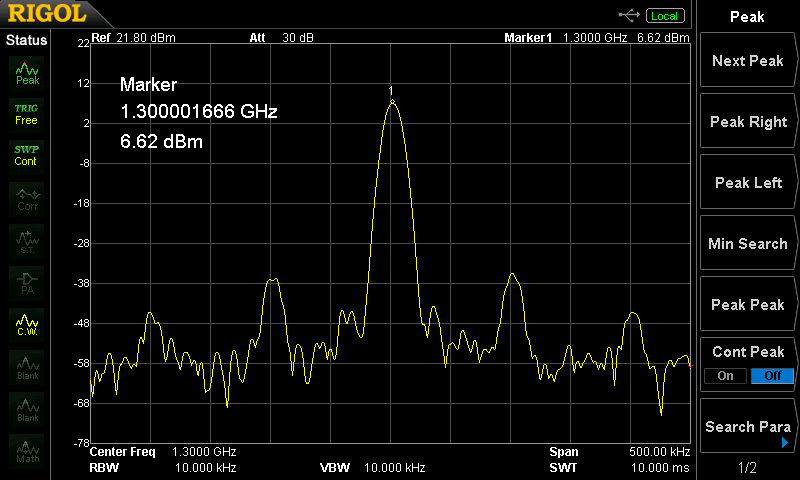800x480 pixels.
Task: Click the Next Peak softkey
Action: point(747,61)
